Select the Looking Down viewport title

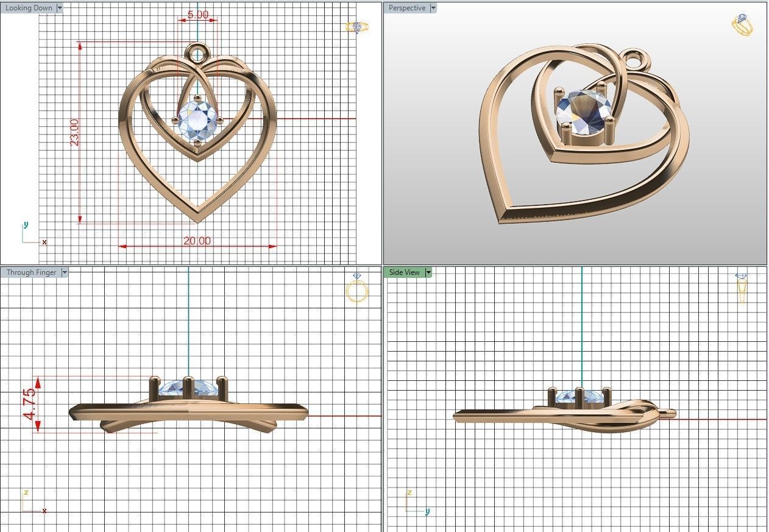[29, 8]
